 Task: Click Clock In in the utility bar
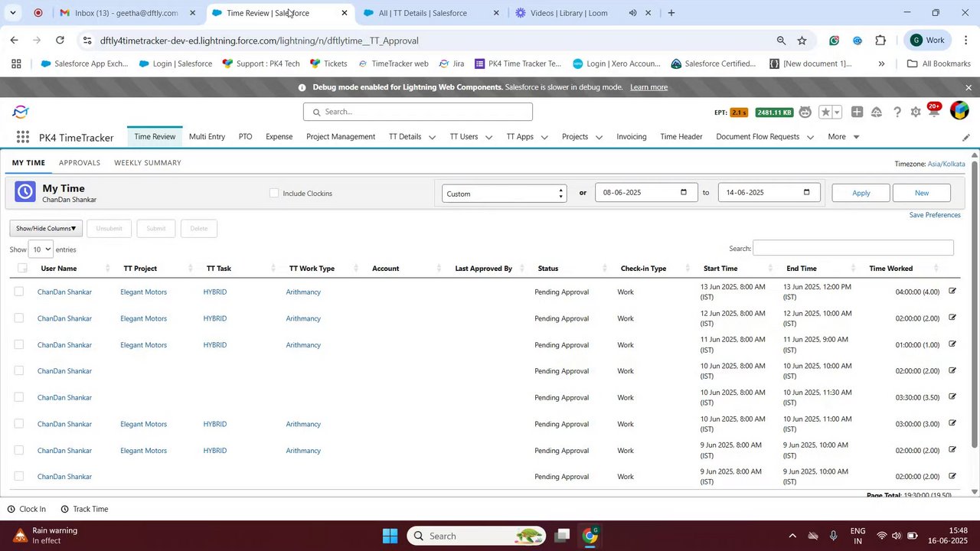pos(27,509)
